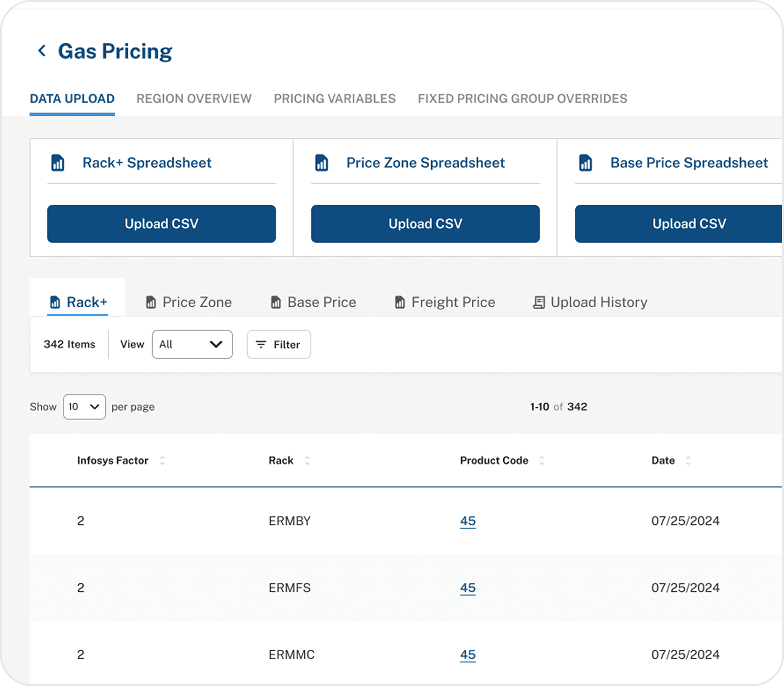Open the View dropdown set to All
This screenshot has width=784, height=686.
[x=192, y=344]
